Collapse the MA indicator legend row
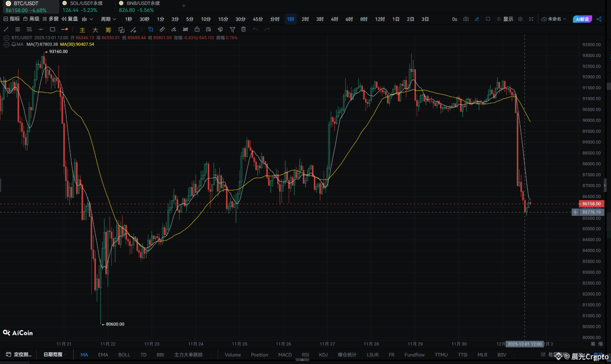The width and height of the screenshot is (611, 364). [6, 44]
